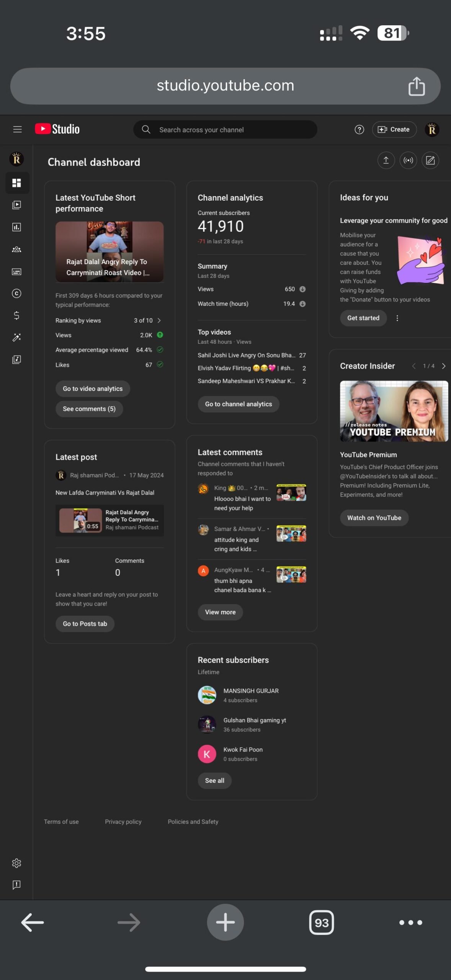Open Sandeep Maheshwari VS Prakhar video
Image resolution: width=451 pixels, height=980 pixels.
252,381
